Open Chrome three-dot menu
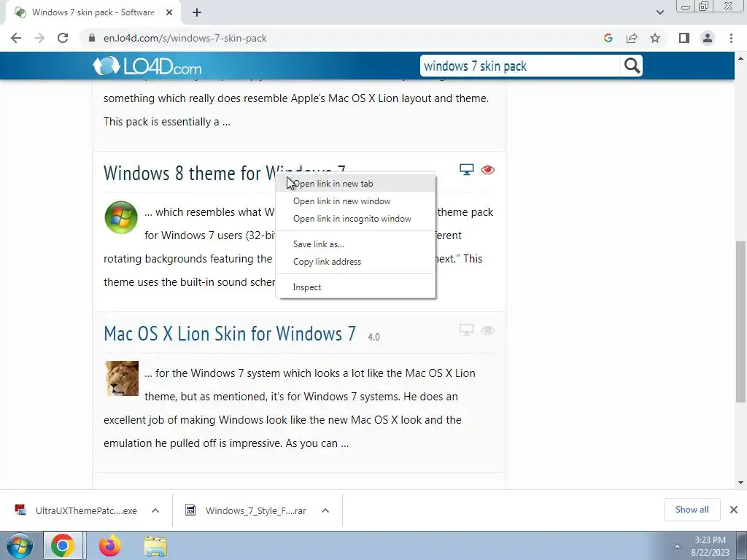 (x=731, y=38)
